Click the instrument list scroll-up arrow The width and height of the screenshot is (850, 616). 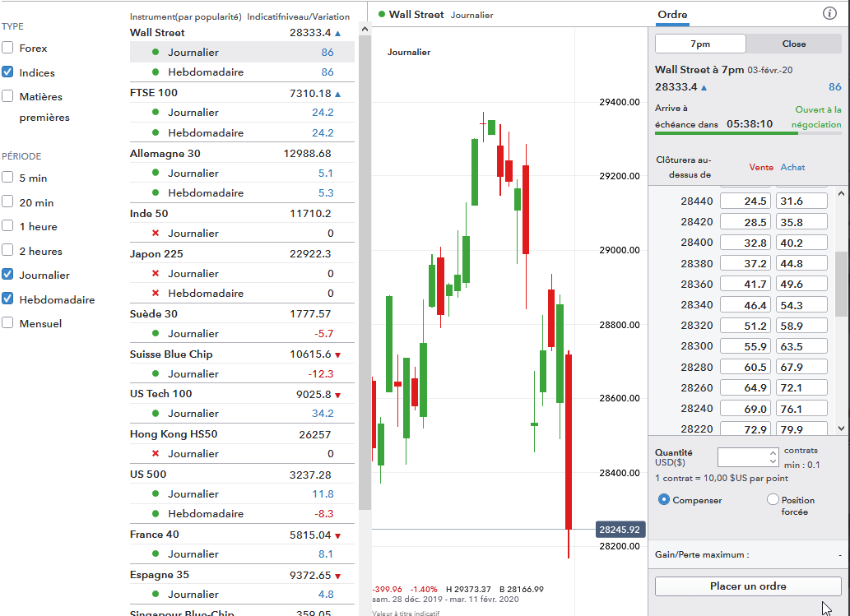365,30
